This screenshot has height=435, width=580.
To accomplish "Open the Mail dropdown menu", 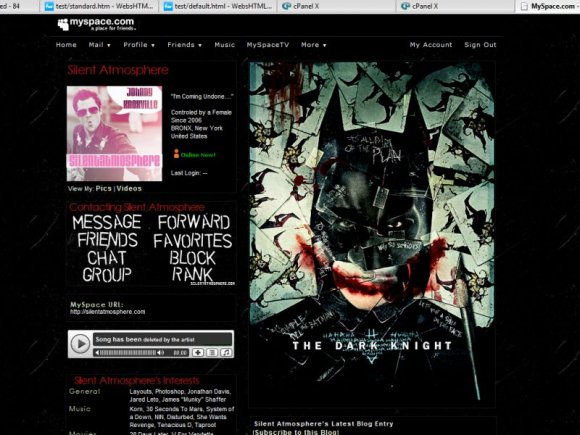I will pyautogui.click(x=99, y=45).
